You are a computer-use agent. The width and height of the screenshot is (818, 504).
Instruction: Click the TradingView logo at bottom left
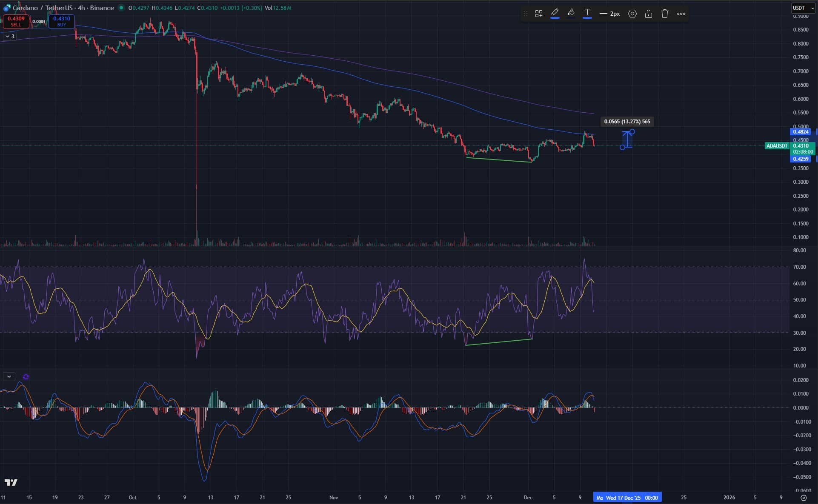[x=11, y=482]
